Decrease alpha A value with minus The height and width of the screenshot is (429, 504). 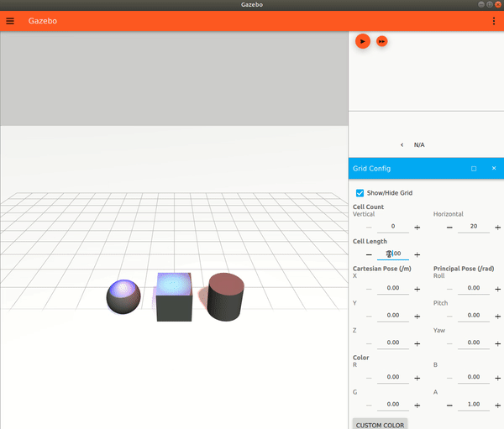449,405
